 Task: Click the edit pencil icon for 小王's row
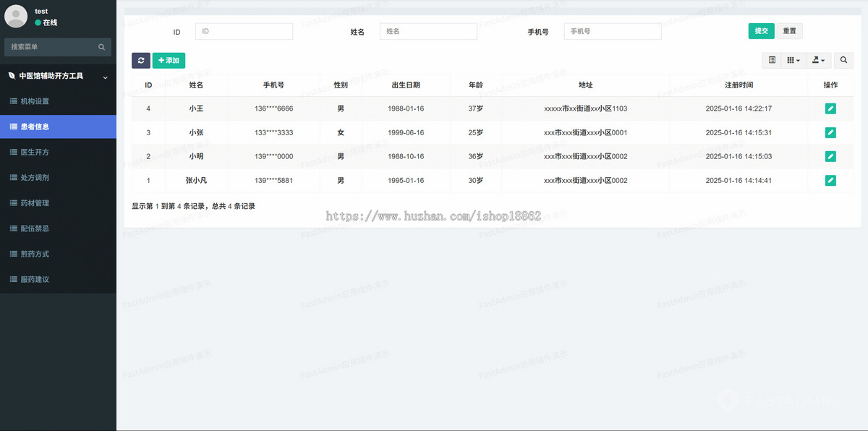click(830, 108)
